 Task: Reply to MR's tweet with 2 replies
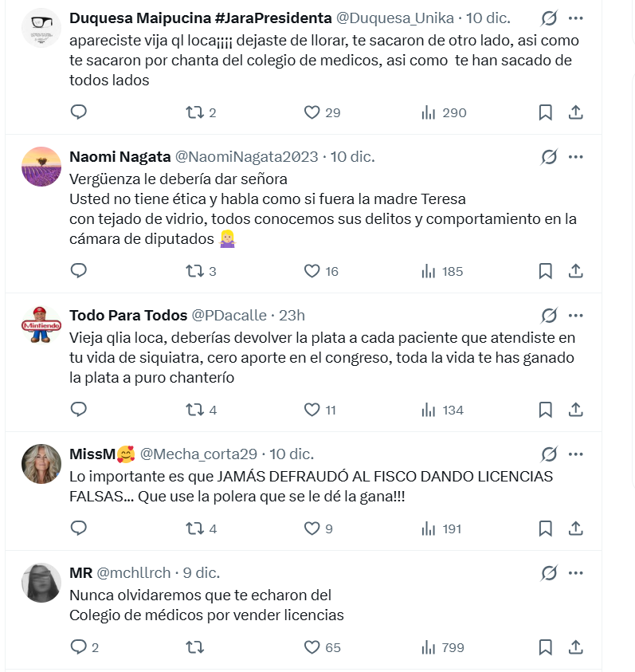[78, 647]
